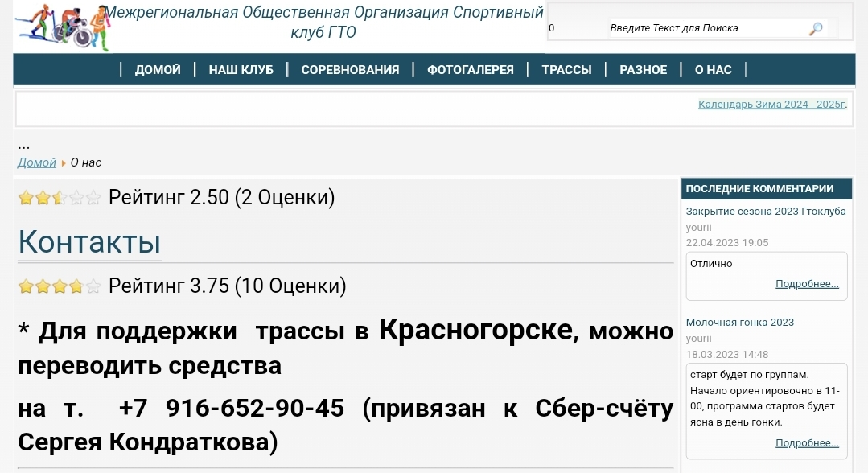This screenshot has width=868, height=473.
Task: Click Подробнее under the Молочная гонка comment
Action: [807, 442]
